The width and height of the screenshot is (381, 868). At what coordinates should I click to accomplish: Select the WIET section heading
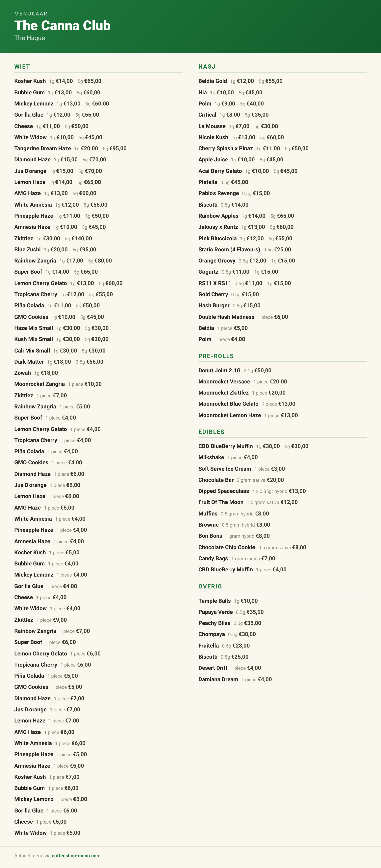coord(22,66)
